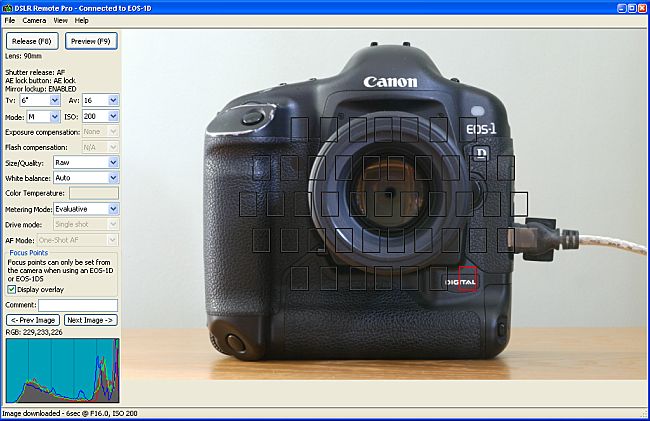Click the DSLR Remote Pro title bar icon
This screenshot has width=650, height=421.
(x=7, y=8)
